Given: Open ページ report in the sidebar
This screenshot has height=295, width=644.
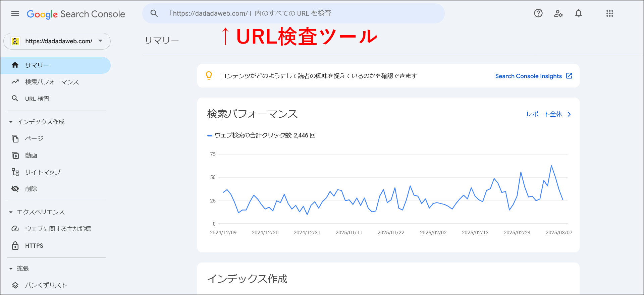Looking at the screenshot, I should [x=55, y=138].
